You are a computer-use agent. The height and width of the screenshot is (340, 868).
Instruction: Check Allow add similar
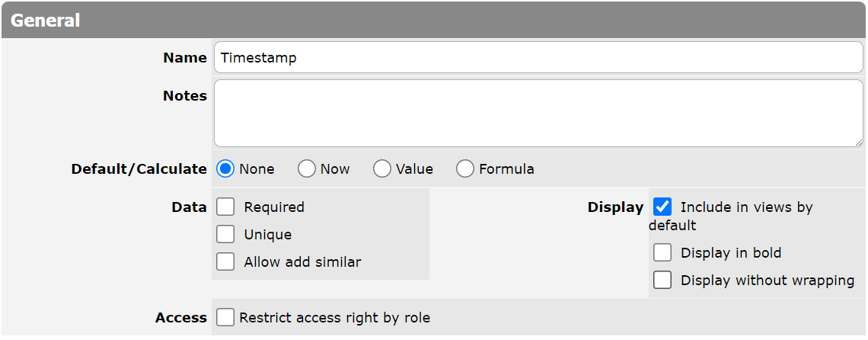coord(225,261)
